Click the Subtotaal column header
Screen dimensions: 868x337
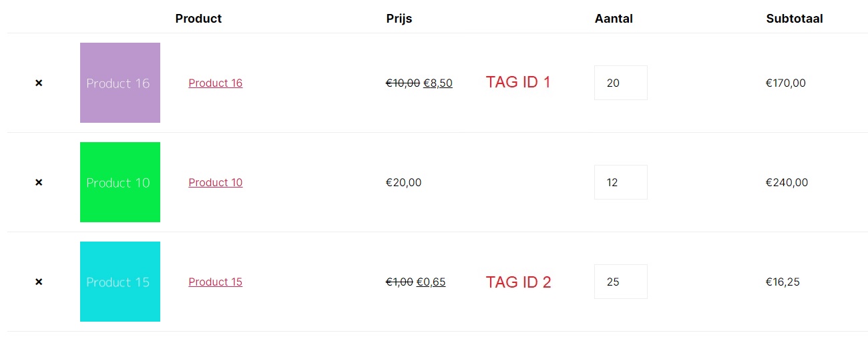coord(795,19)
